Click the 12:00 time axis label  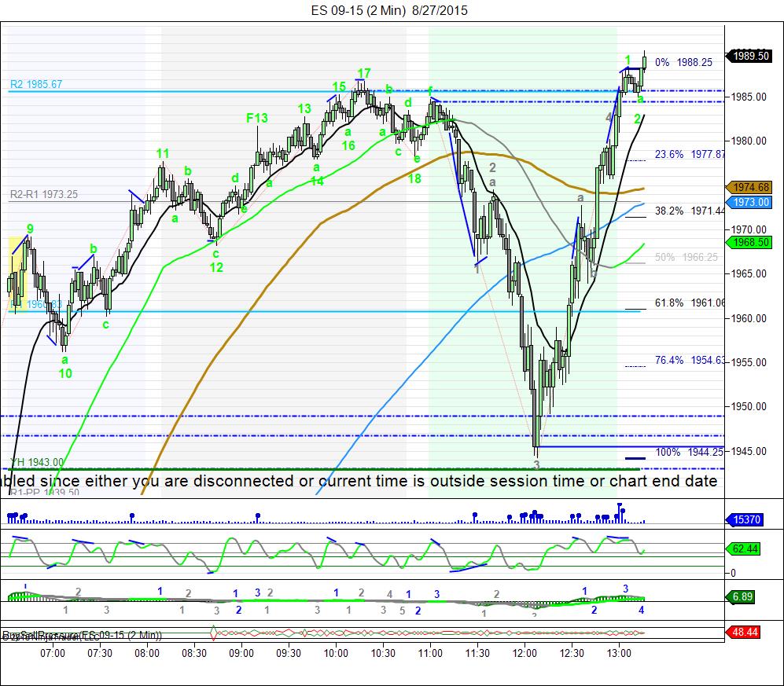(x=525, y=653)
